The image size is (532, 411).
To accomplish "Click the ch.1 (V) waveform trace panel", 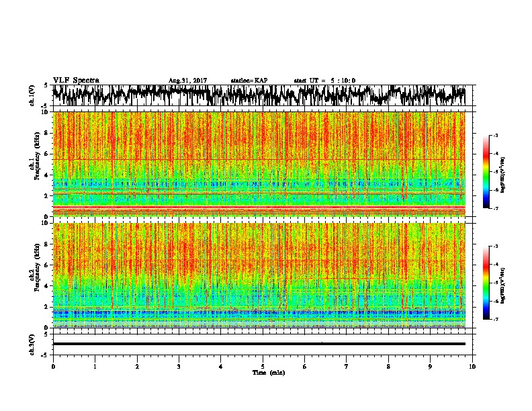I will 262,95.
